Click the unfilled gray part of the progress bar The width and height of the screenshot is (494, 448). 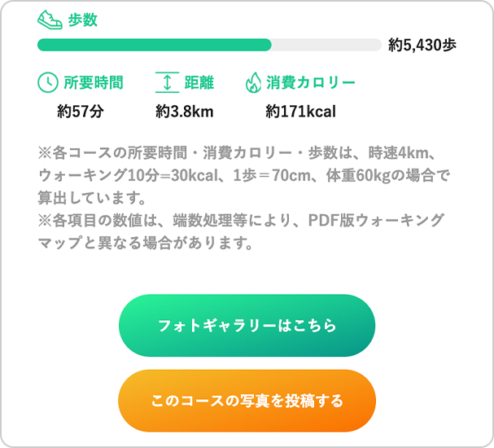point(326,45)
